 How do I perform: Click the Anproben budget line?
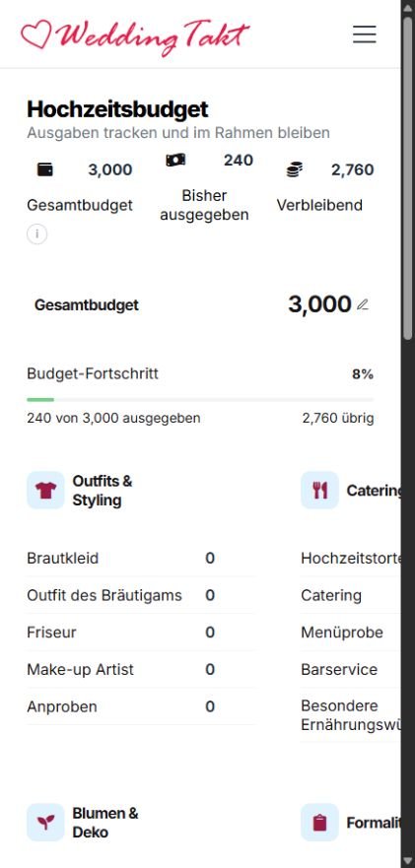(x=141, y=706)
